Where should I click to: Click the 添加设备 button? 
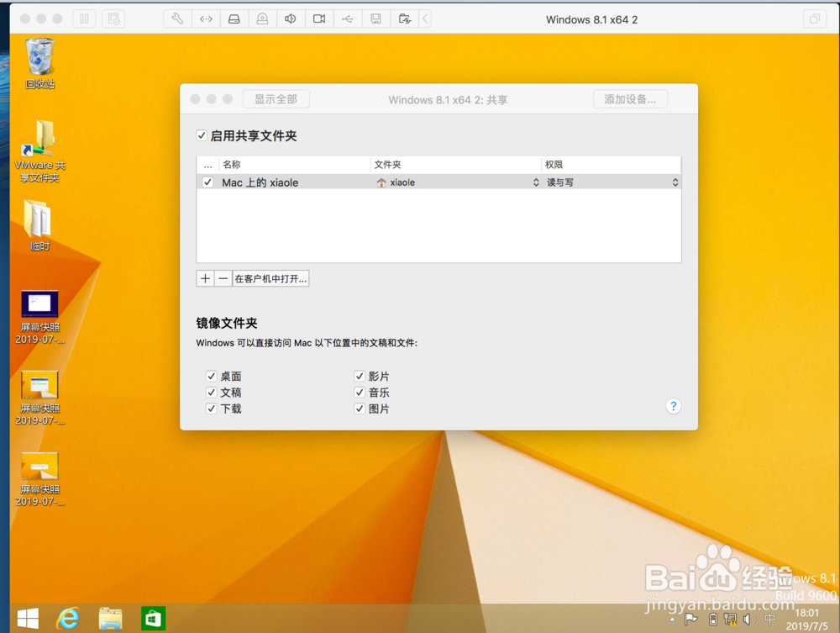pos(630,98)
